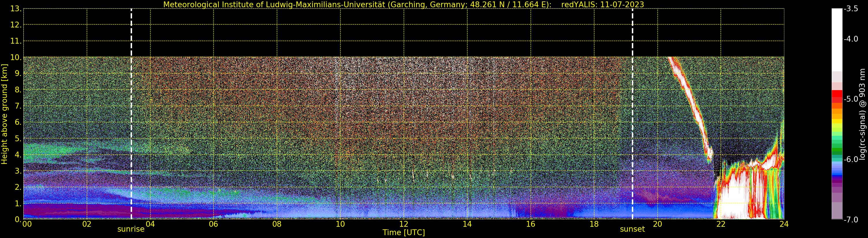
Task: Click the height tick label '5.'
Action: 18,138
